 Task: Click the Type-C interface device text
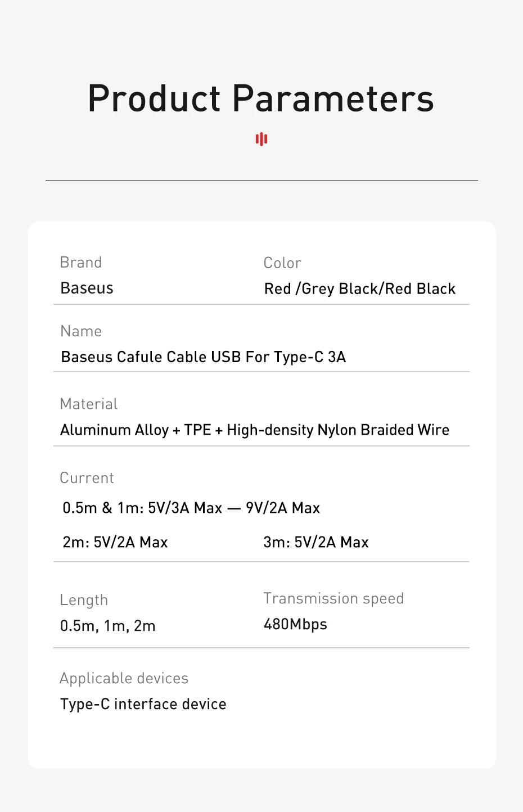tap(143, 704)
